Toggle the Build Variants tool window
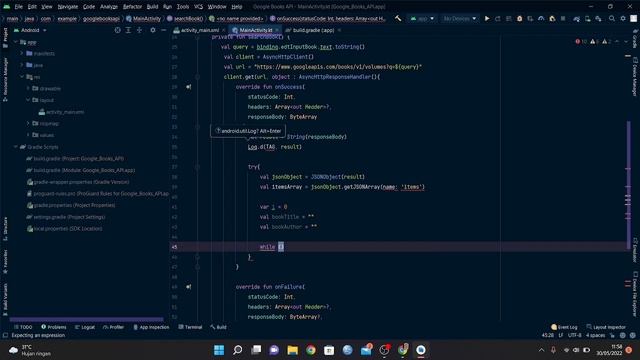This screenshot has width=640, height=360. (5, 299)
